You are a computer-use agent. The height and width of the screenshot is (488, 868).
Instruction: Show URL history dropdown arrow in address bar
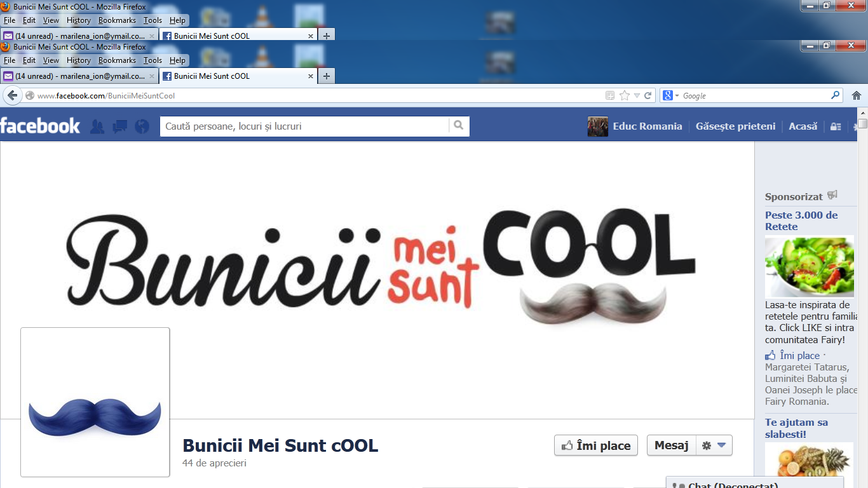tap(637, 96)
